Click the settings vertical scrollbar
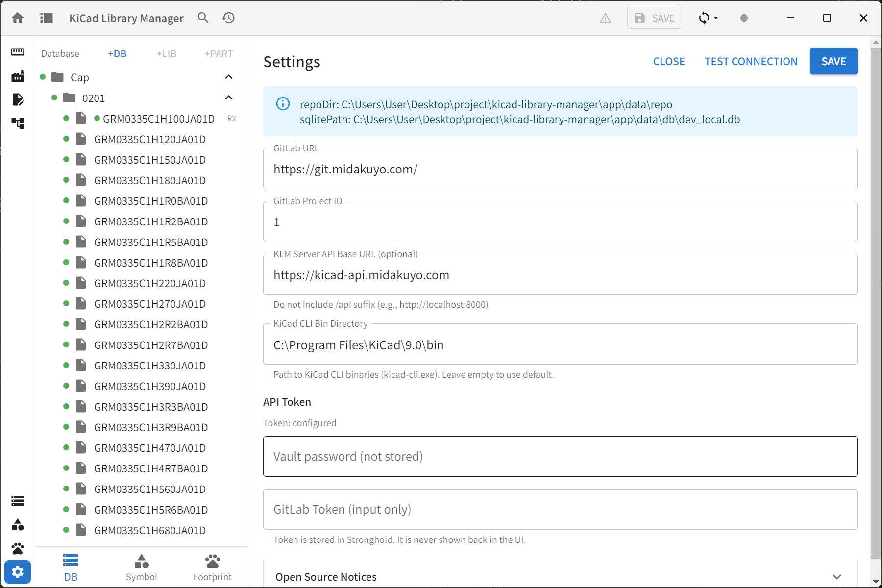Screen dimensions: 882x588 pyautogui.click(x=875, y=303)
